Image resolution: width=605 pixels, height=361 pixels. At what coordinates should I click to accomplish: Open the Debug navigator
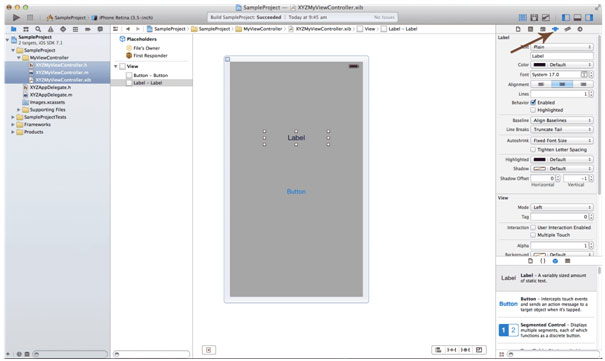click(75, 29)
